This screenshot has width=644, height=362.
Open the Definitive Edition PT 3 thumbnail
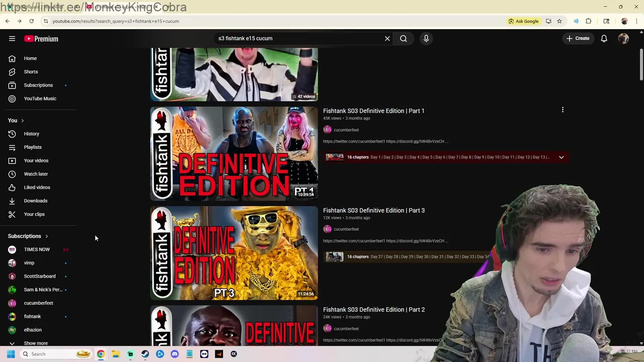(x=234, y=253)
